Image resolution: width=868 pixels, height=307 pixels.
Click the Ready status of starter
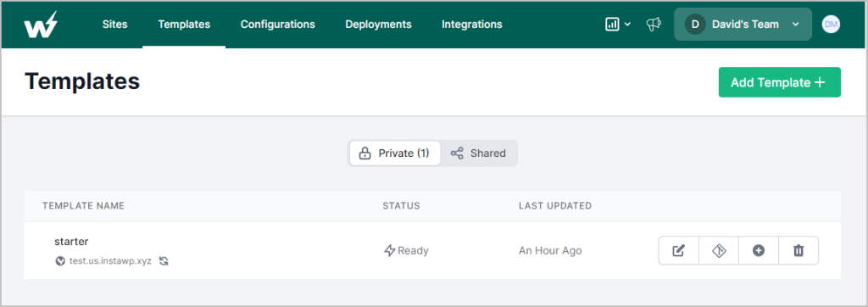(x=406, y=250)
